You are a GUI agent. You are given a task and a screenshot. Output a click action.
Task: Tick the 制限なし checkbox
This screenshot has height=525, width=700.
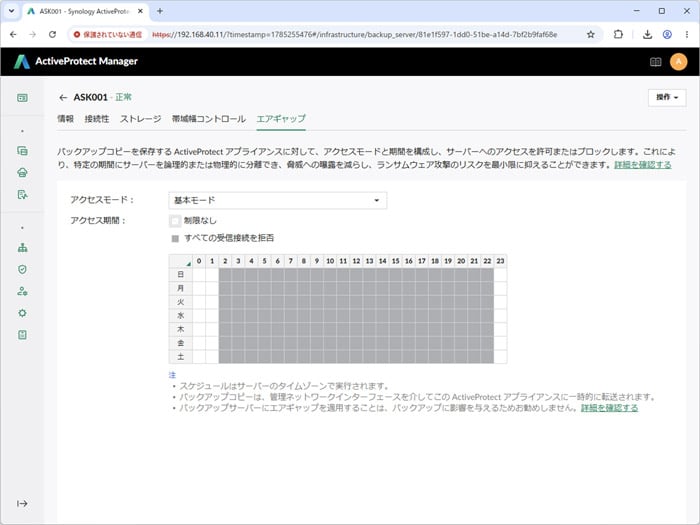click(175, 221)
